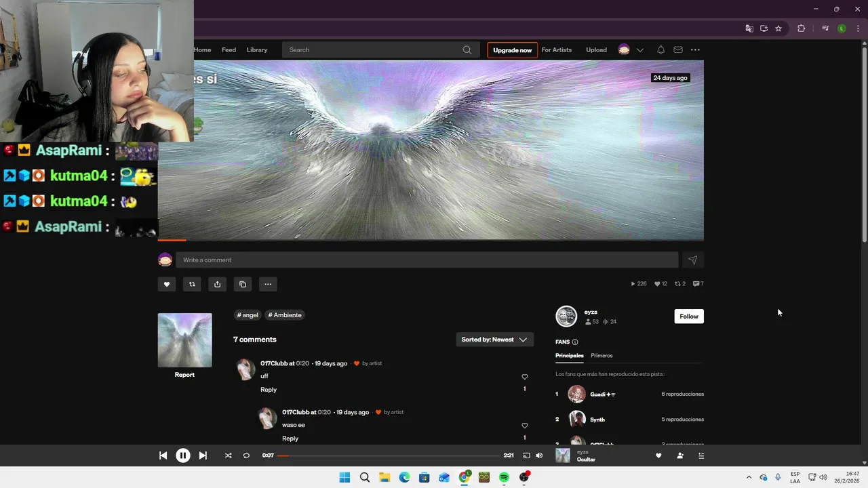Like current track heart in player bar
868x488 pixels.
pos(658,455)
